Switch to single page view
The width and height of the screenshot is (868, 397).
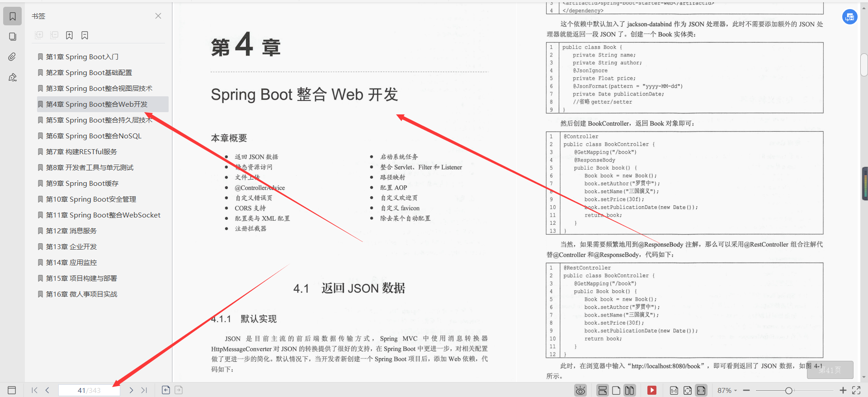click(616, 390)
